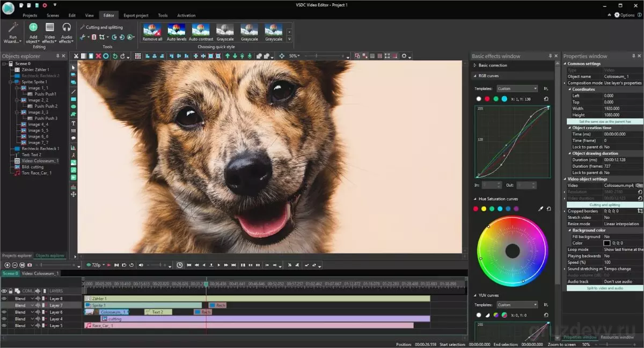Click the scissors cut icon in the editing toolbar

click(x=76, y=56)
